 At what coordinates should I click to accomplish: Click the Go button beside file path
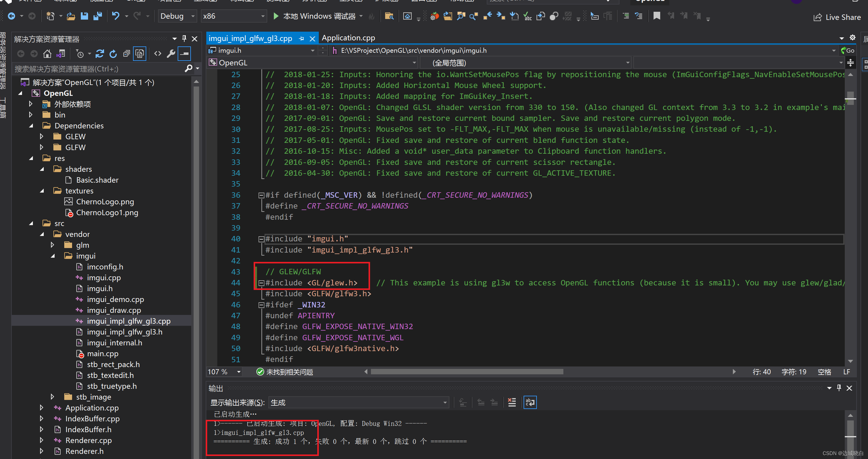[848, 51]
